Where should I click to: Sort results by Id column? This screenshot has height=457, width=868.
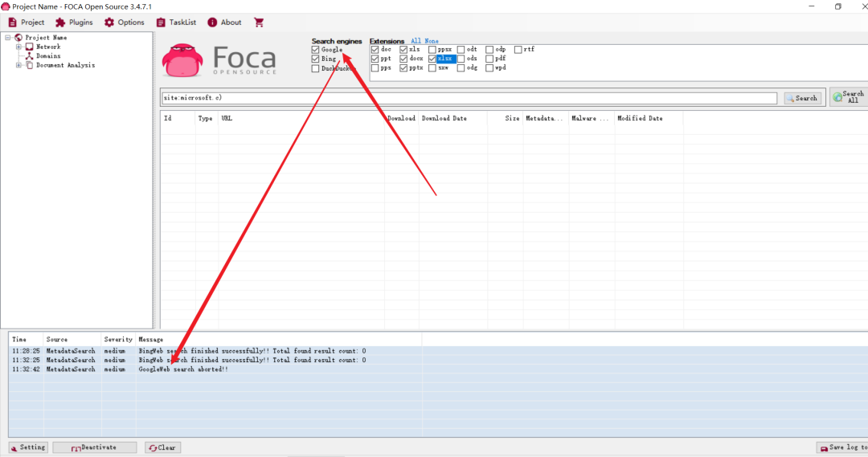pyautogui.click(x=178, y=118)
